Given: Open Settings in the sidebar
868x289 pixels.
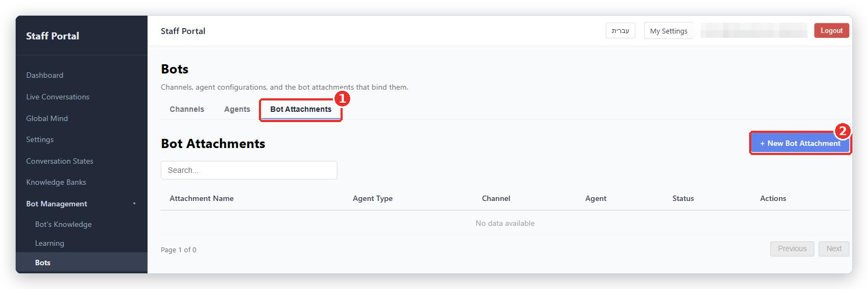Looking at the screenshot, I should [x=40, y=139].
